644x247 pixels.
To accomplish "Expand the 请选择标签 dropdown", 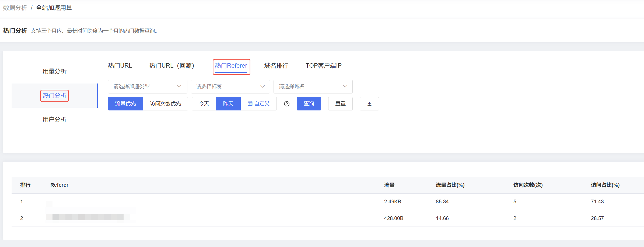I will point(230,86).
